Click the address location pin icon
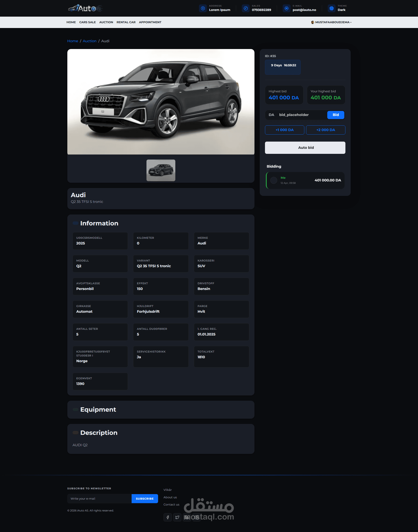The height and width of the screenshot is (532, 418). pyautogui.click(x=203, y=8)
